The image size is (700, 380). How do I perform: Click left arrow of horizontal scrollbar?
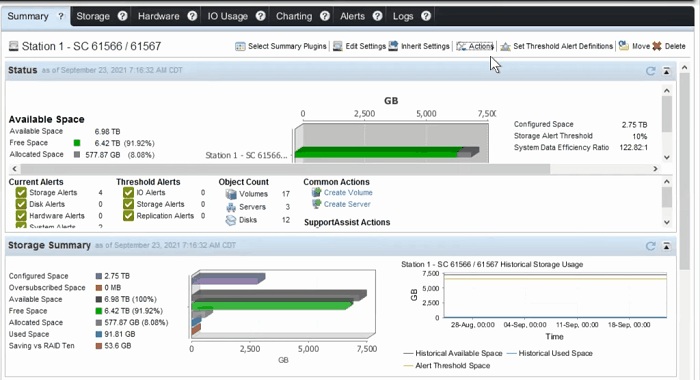point(14,169)
